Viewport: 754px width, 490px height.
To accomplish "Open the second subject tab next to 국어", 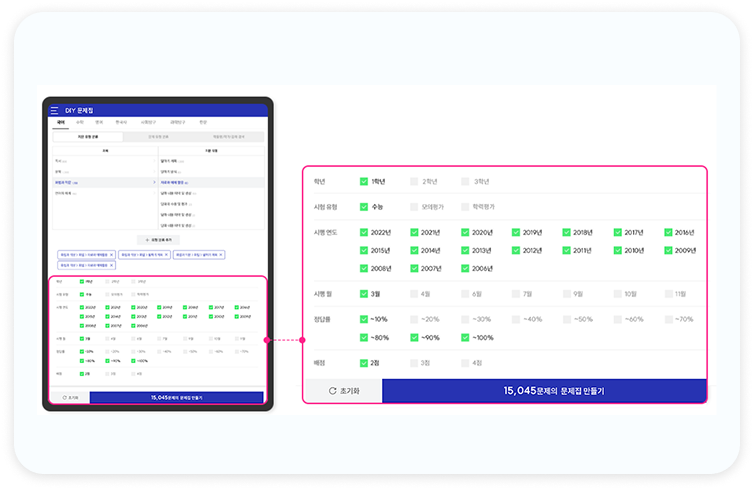I will 80,122.
